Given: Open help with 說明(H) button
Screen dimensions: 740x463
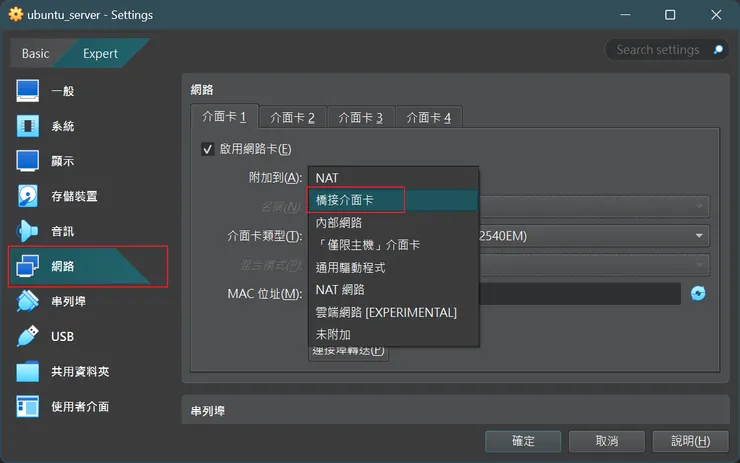Looking at the screenshot, I should [x=690, y=441].
